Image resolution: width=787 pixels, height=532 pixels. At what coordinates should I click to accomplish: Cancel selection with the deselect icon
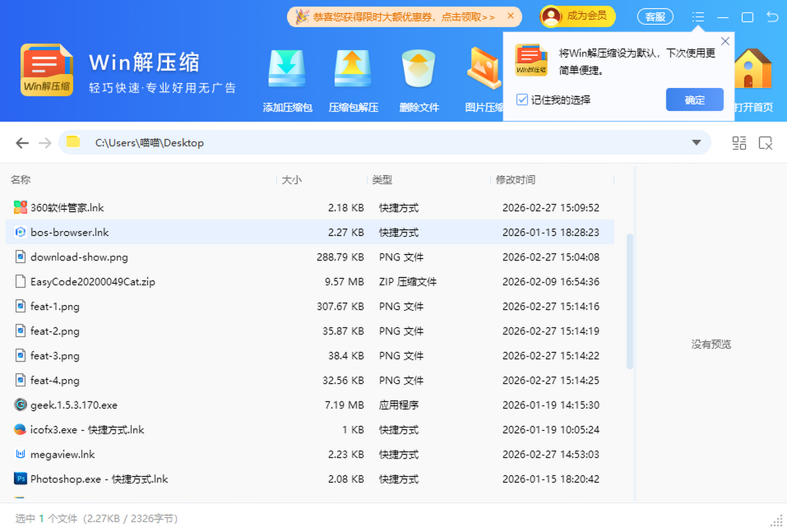[766, 142]
